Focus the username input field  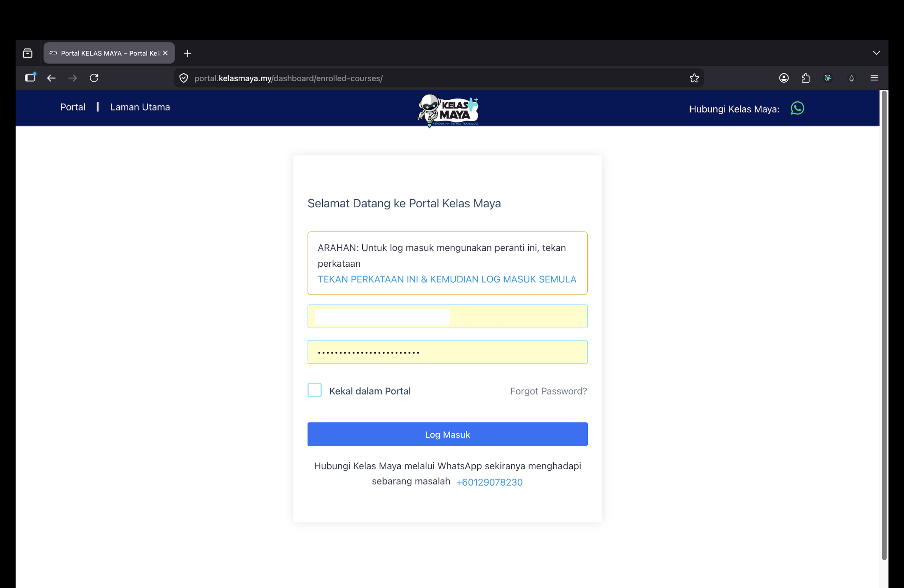tap(447, 316)
